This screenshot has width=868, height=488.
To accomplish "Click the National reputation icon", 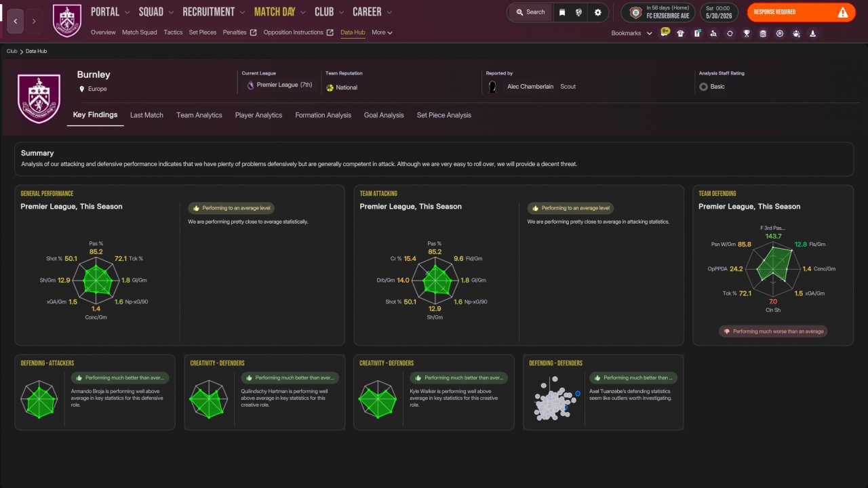I will click(x=330, y=87).
